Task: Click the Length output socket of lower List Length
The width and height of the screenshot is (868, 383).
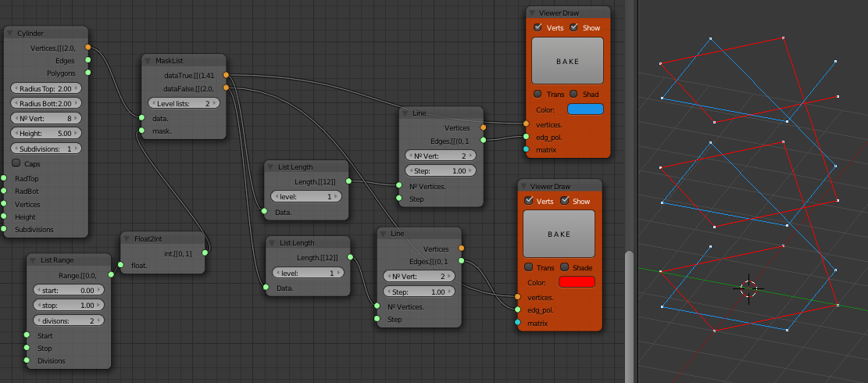Action: click(350, 257)
